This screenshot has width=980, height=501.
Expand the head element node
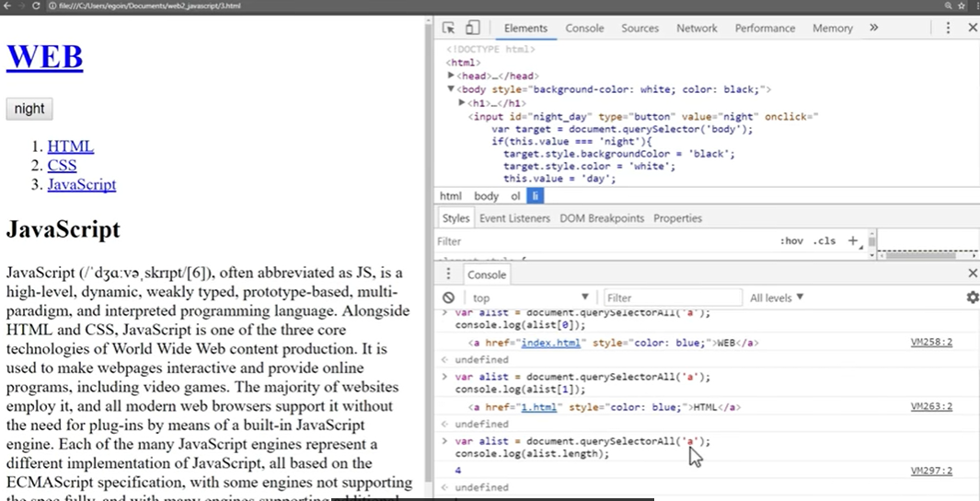tap(451, 76)
